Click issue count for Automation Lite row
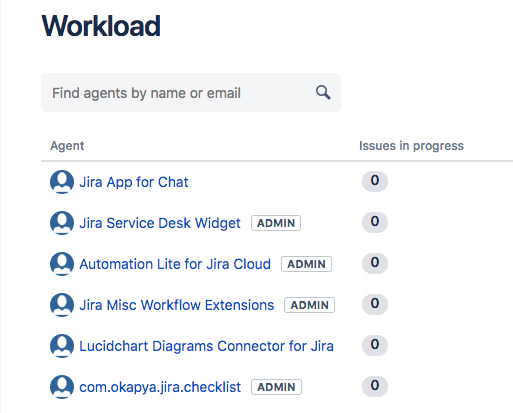The image size is (513, 413). (x=375, y=263)
